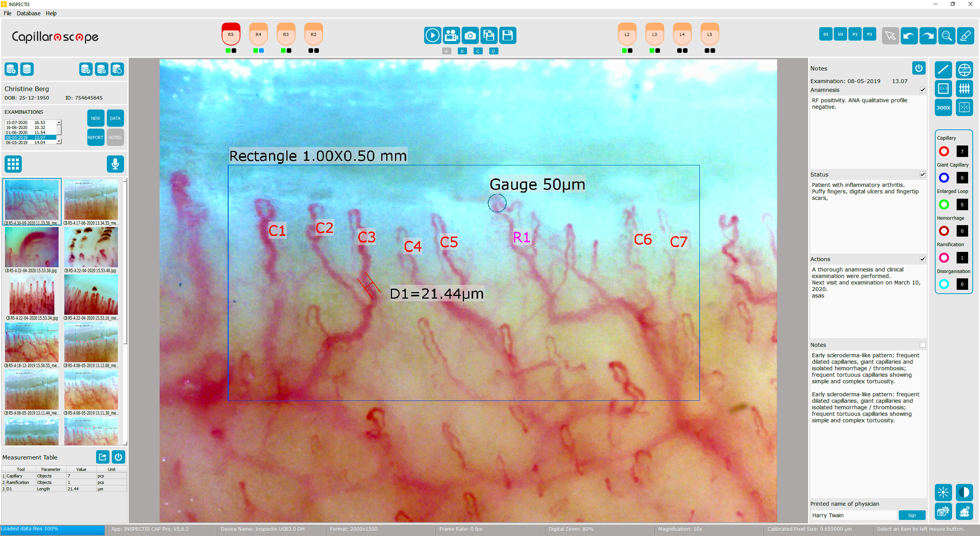Viewport: 980px width, 536px height.
Task: Select the line measurement tool
Action: 943,70
